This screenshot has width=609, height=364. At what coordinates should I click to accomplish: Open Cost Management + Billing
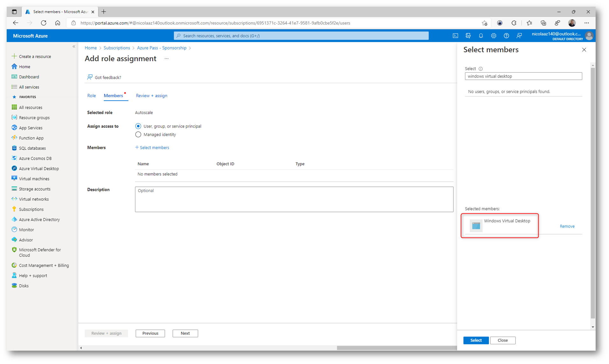(x=40, y=265)
